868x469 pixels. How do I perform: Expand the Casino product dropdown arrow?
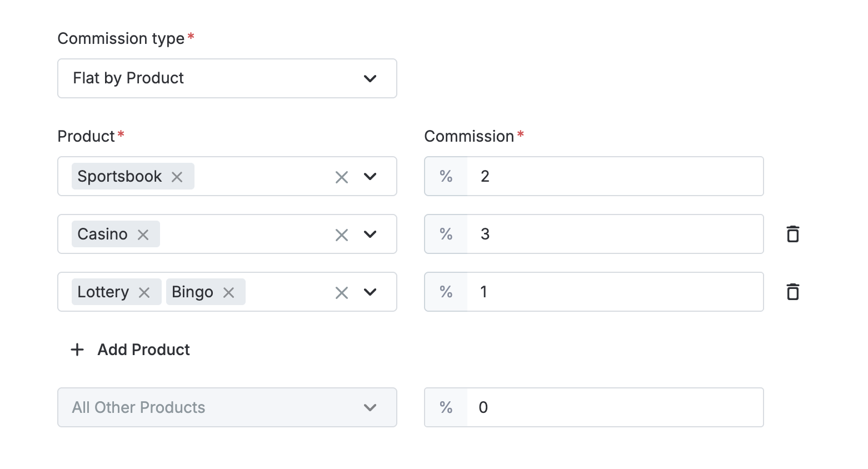tap(370, 234)
